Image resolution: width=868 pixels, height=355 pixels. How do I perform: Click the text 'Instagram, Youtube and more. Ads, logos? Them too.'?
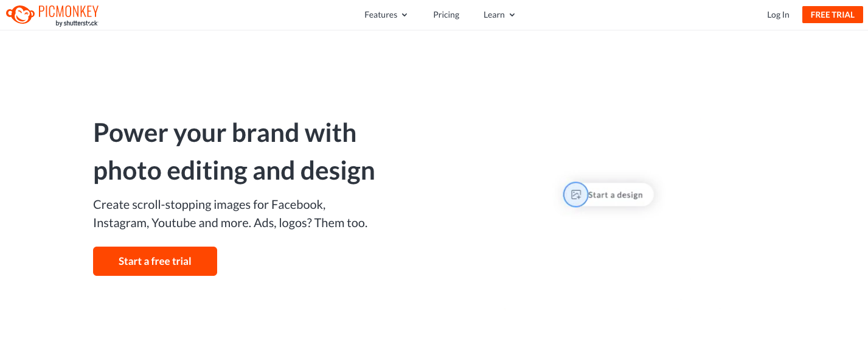click(x=230, y=223)
